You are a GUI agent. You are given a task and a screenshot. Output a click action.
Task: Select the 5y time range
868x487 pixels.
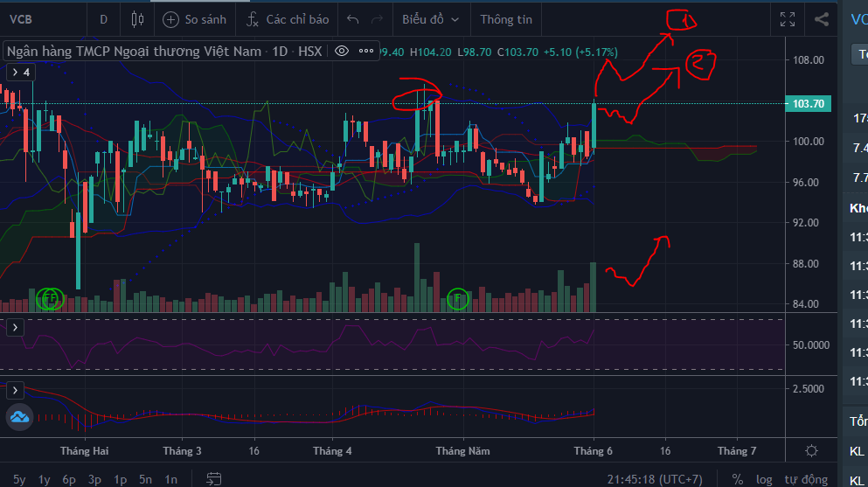(19, 479)
